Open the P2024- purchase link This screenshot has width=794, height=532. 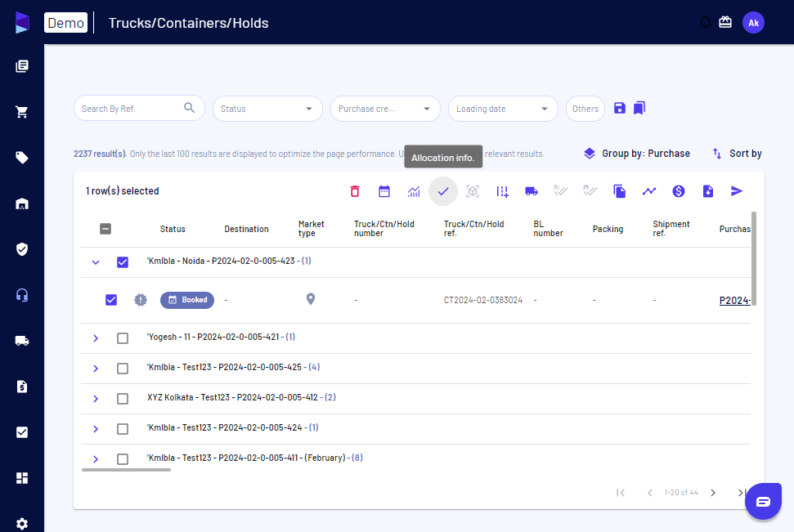tap(735, 301)
